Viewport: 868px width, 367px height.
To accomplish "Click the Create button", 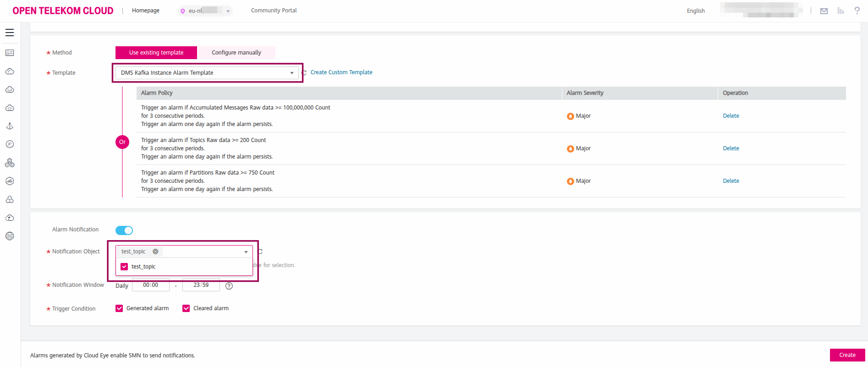I will tap(847, 355).
